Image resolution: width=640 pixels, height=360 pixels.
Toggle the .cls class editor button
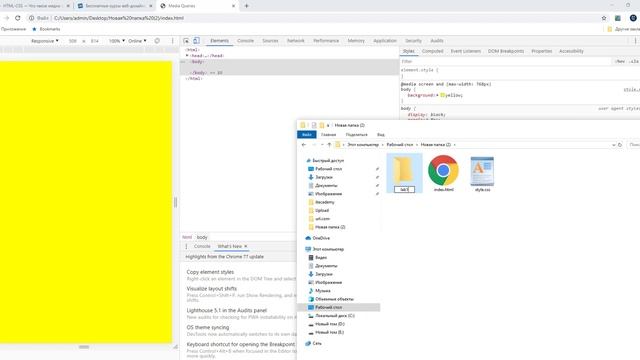(x=633, y=61)
